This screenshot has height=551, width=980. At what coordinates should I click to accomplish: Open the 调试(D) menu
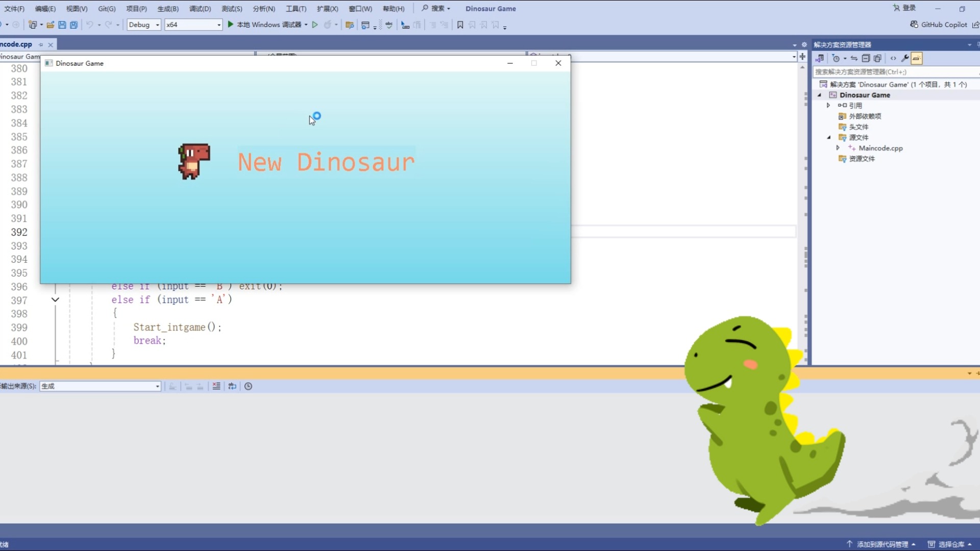tap(200, 9)
